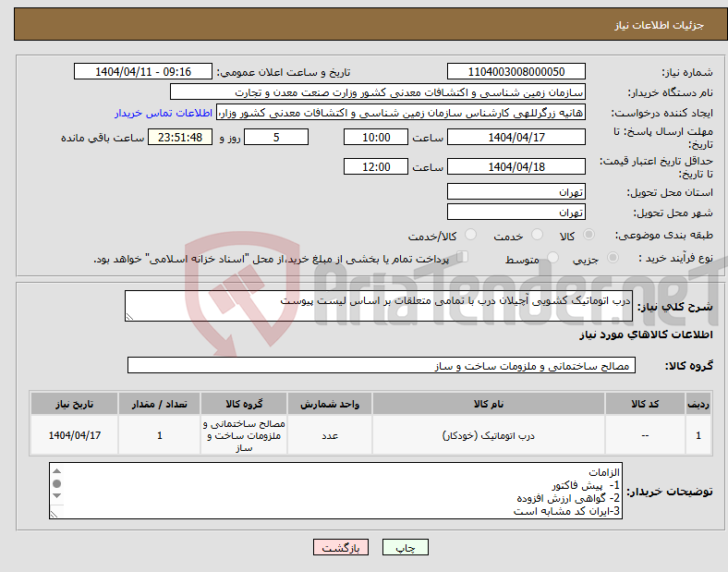This screenshot has height=572, width=728.
Task: Select the متوسط purchase type radio
Action: [x=552, y=258]
